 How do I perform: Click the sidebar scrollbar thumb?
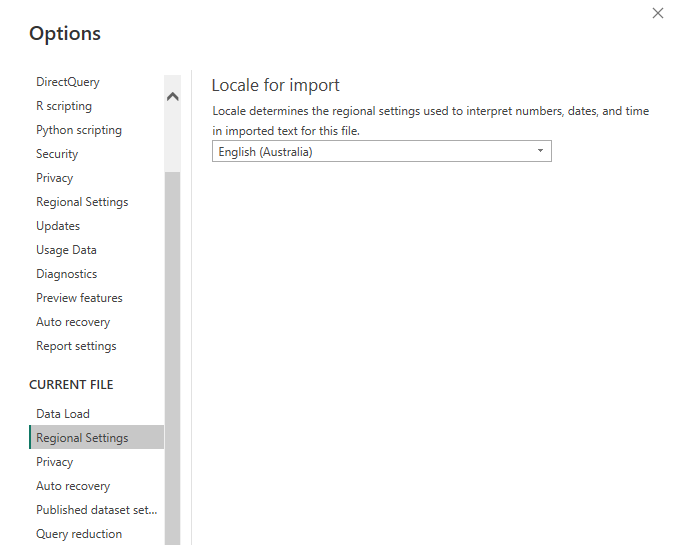point(172,358)
